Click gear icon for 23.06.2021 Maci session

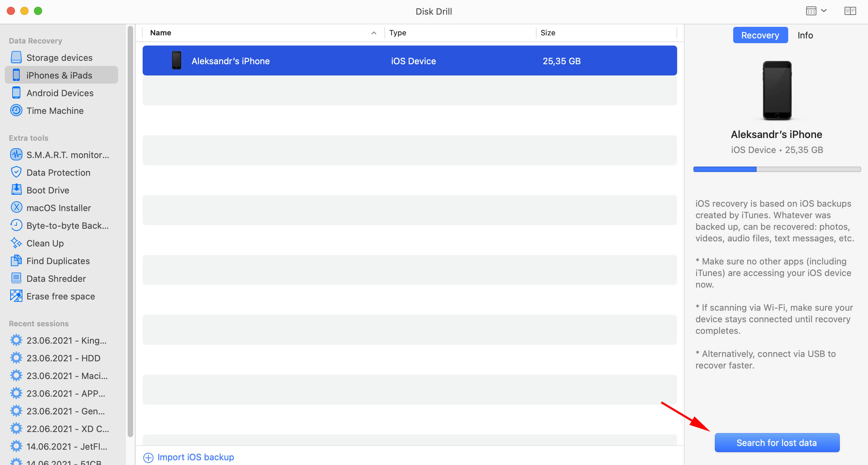[16, 376]
